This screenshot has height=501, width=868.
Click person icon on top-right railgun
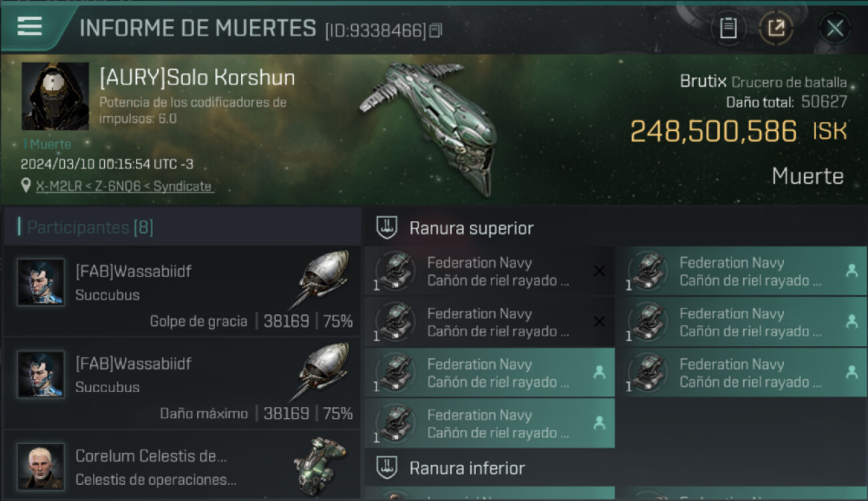coord(851,271)
